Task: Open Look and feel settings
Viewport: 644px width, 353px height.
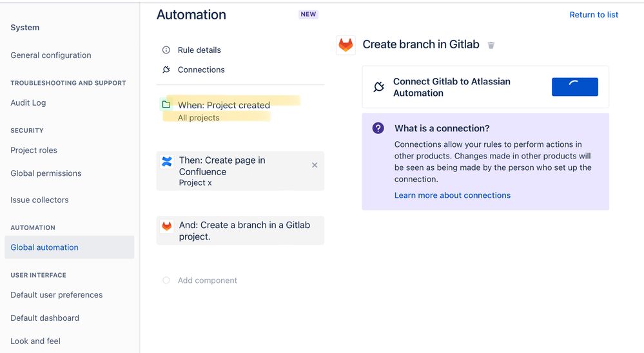Action: [35, 341]
